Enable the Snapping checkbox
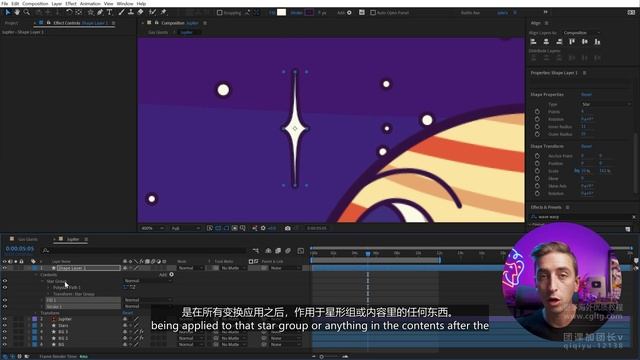Image resolution: width=640 pixels, height=360 pixels. (220, 13)
